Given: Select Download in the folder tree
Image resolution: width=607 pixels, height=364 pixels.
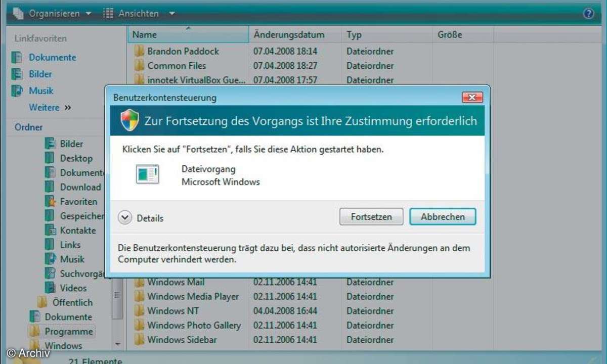Looking at the screenshot, I should 80,187.
